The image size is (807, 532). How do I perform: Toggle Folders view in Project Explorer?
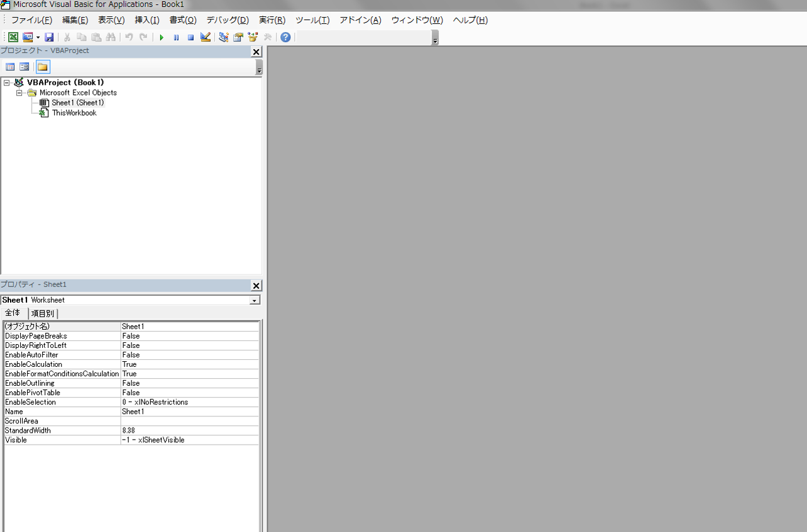pos(43,67)
